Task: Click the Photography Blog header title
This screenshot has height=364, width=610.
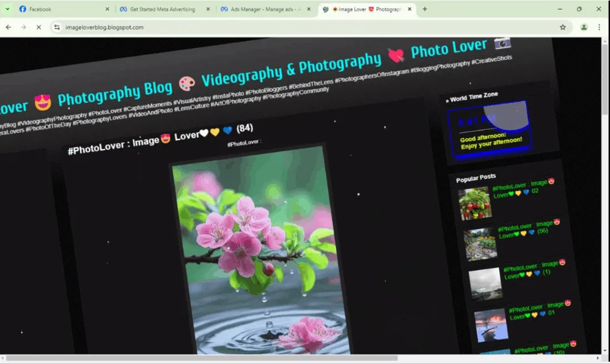Action: [115, 94]
